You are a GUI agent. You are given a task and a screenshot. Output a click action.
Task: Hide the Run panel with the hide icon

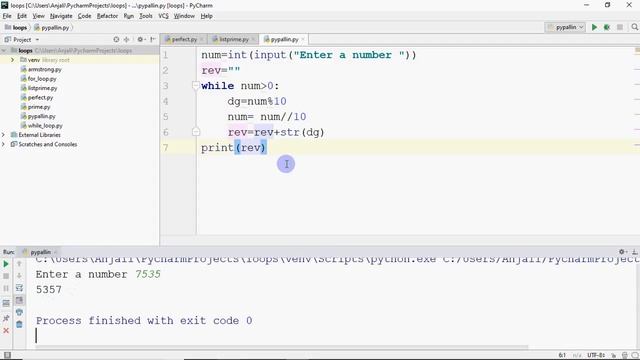click(635, 252)
